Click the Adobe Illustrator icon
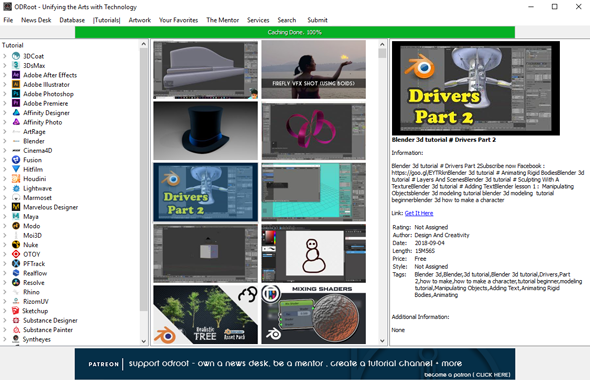This screenshot has width=590, height=380. tap(16, 84)
